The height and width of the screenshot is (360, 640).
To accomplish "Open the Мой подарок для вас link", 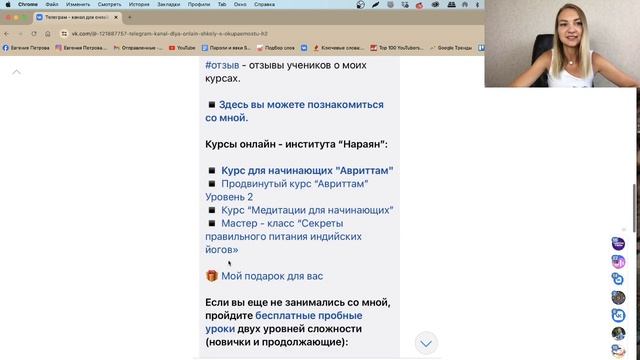I will 272,276.
